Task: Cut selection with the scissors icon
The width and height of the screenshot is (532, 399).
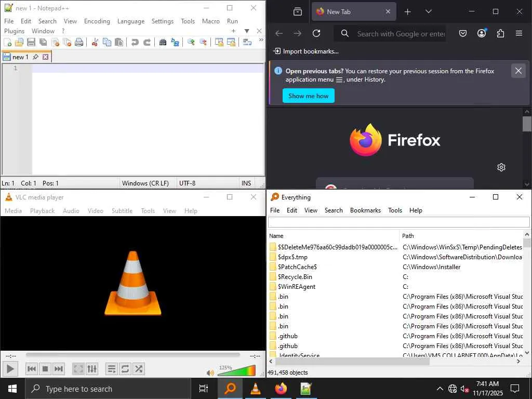Action: pos(95,42)
